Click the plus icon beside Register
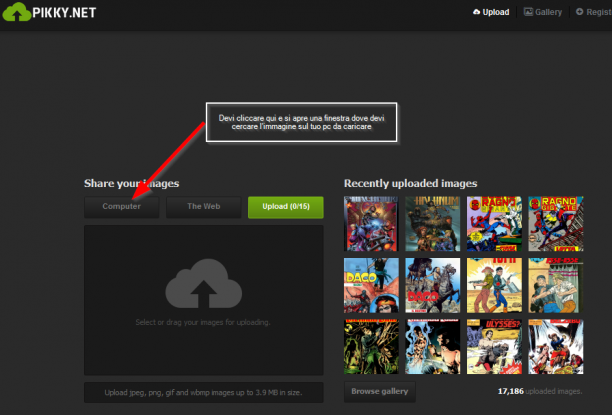The width and height of the screenshot is (612, 415). [580, 12]
